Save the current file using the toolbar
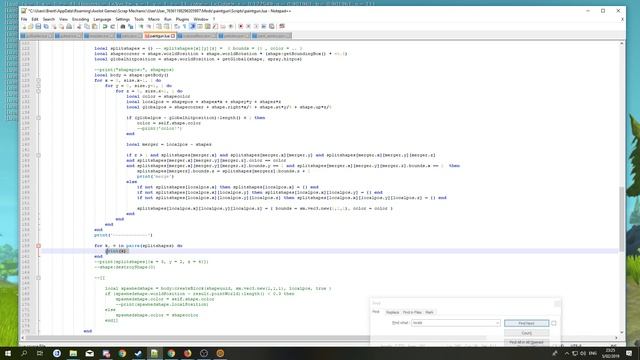The height and width of the screenshot is (360, 640). pyautogui.click(x=38, y=27)
